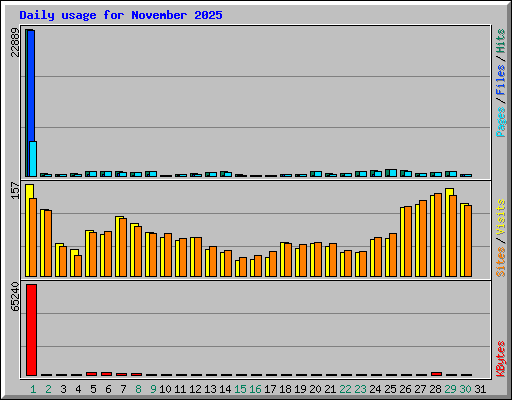The image size is (512, 400).
Task: Click day label 24 on the x-axis
Action: [x=375, y=389]
